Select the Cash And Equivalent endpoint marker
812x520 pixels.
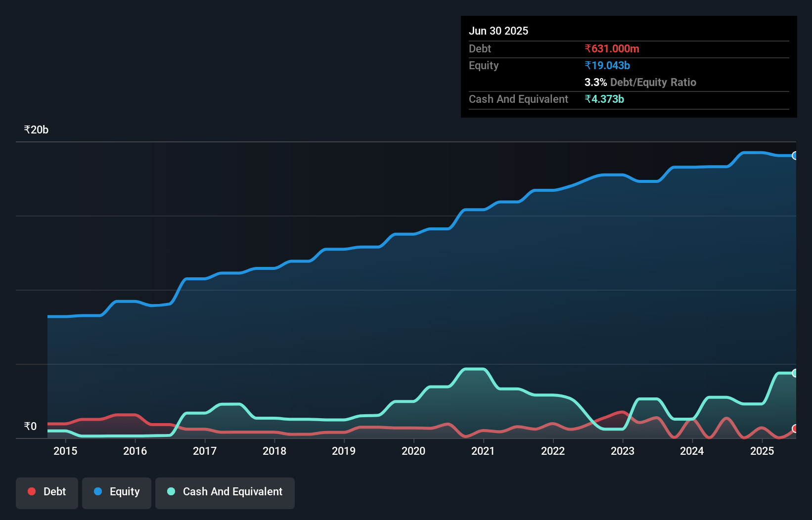tap(795, 372)
